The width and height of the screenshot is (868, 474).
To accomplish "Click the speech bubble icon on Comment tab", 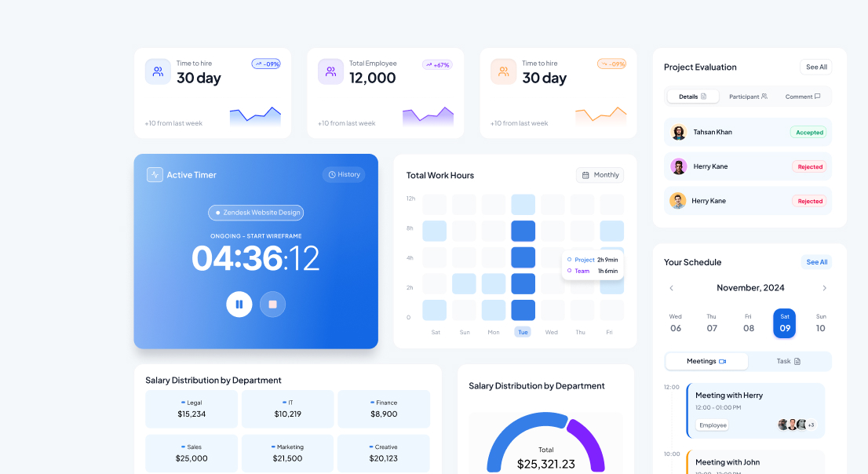I will (x=817, y=97).
